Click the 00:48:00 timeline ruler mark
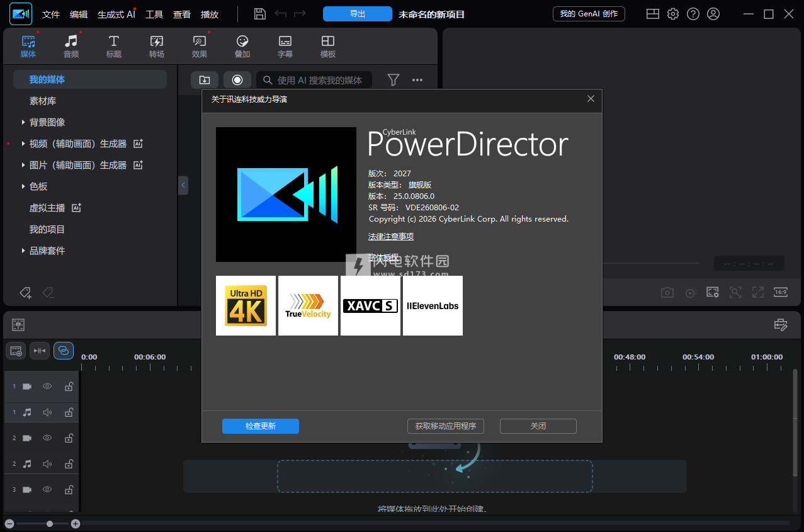Image resolution: width=804 pixels, height=532 pixels. (630, 357)
